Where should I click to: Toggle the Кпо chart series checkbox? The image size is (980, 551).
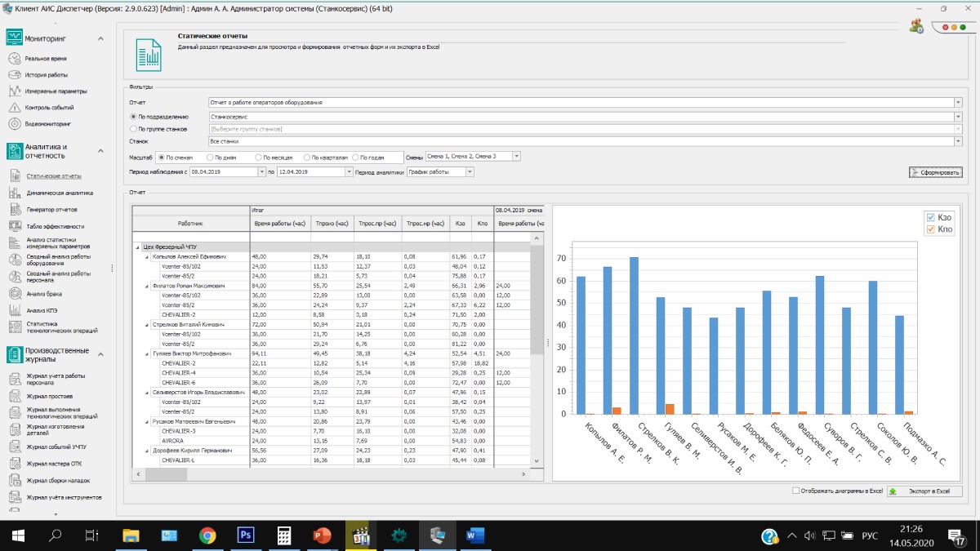[930, 229]
